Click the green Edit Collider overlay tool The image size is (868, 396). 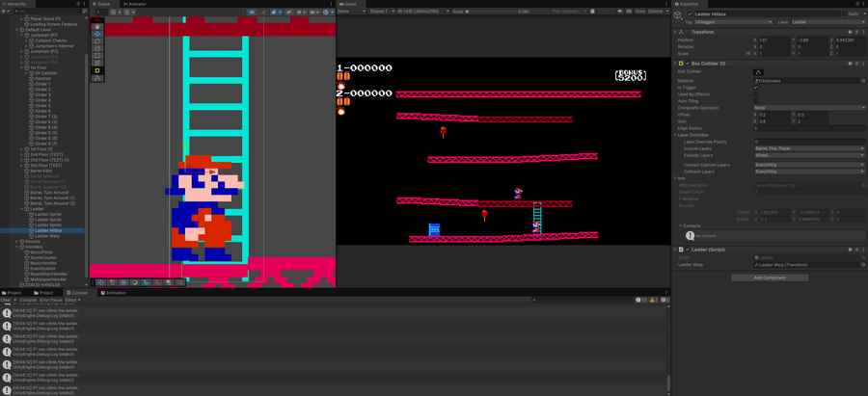97,70
